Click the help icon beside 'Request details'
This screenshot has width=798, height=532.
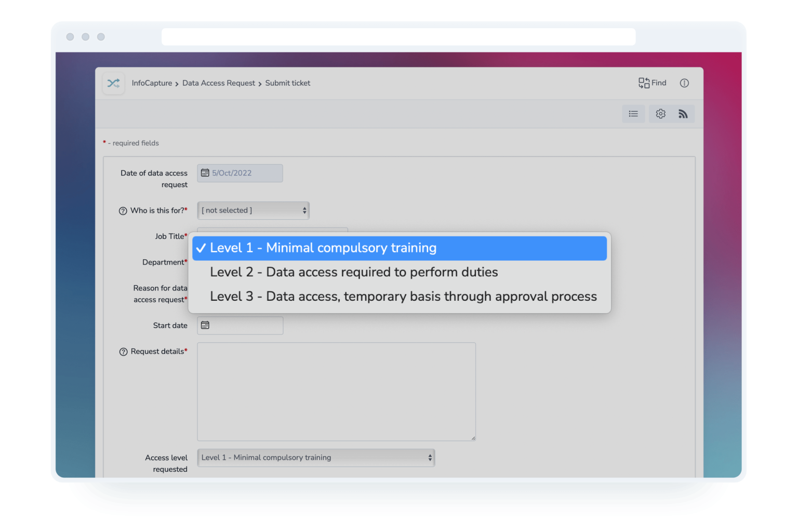click(x=123, y=352)
